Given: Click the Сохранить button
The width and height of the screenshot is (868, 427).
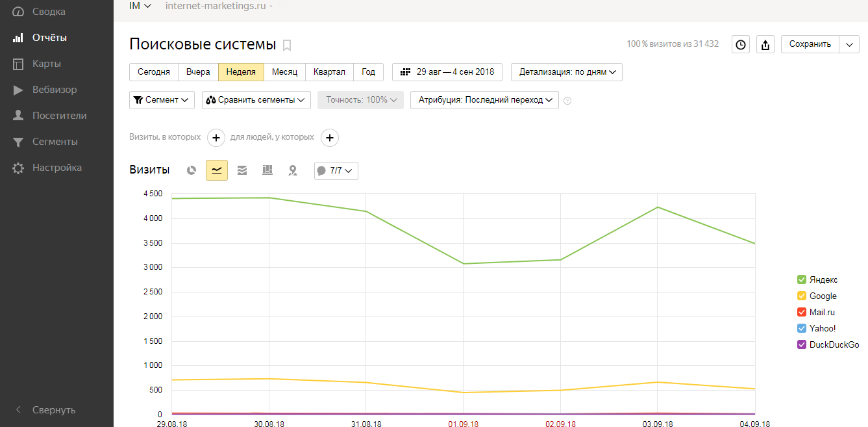Looking at the screenshot, I should [x=810, y=44].
